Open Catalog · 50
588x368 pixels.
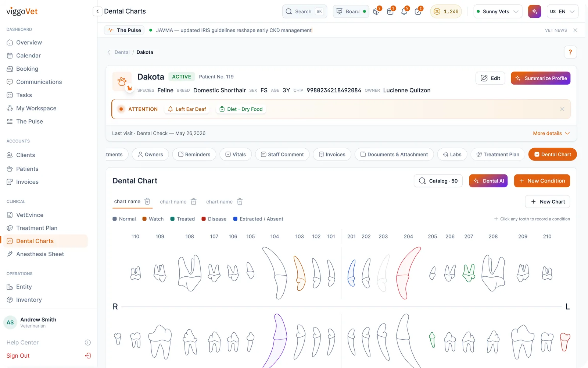[438, 181]
